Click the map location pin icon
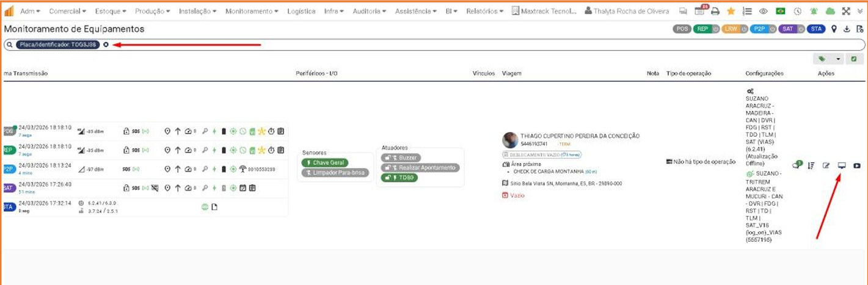 (834, 29)
